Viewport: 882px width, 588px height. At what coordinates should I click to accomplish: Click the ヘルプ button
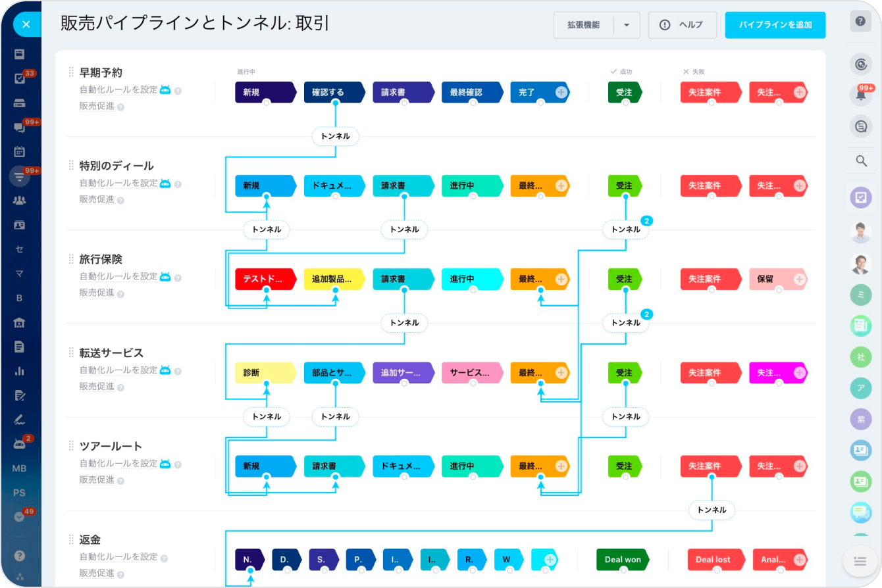[x=681, y=25]
